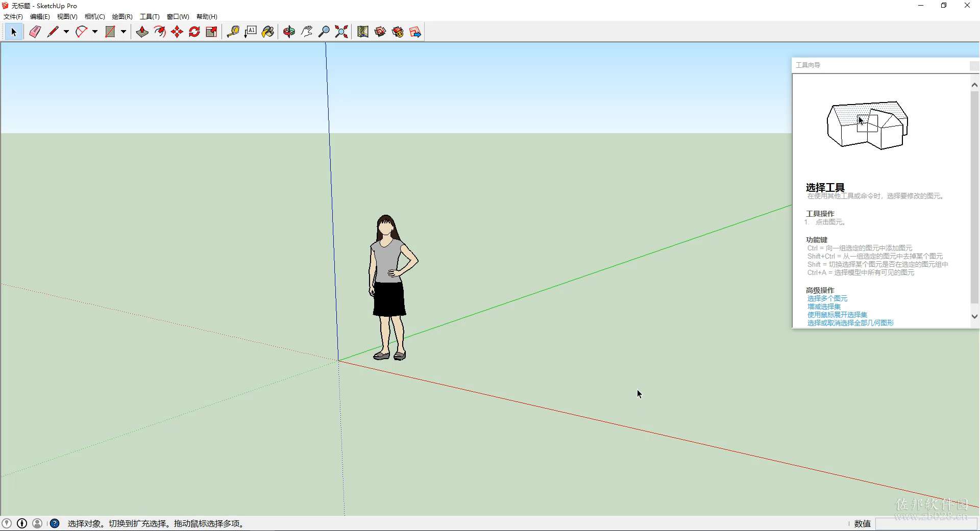Screen dimensions: 980x531
Task: Open the 使用鼠标展开选择集 link
Action: (837, 315)
